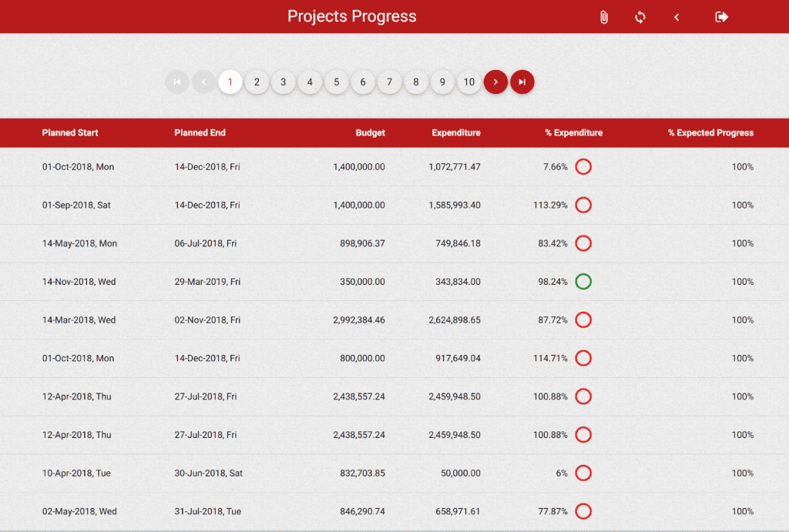The width and height of the screenshot is (789, 532).
Task: Click the expenditure value 1,072,771.47
Action: point(455,167)
